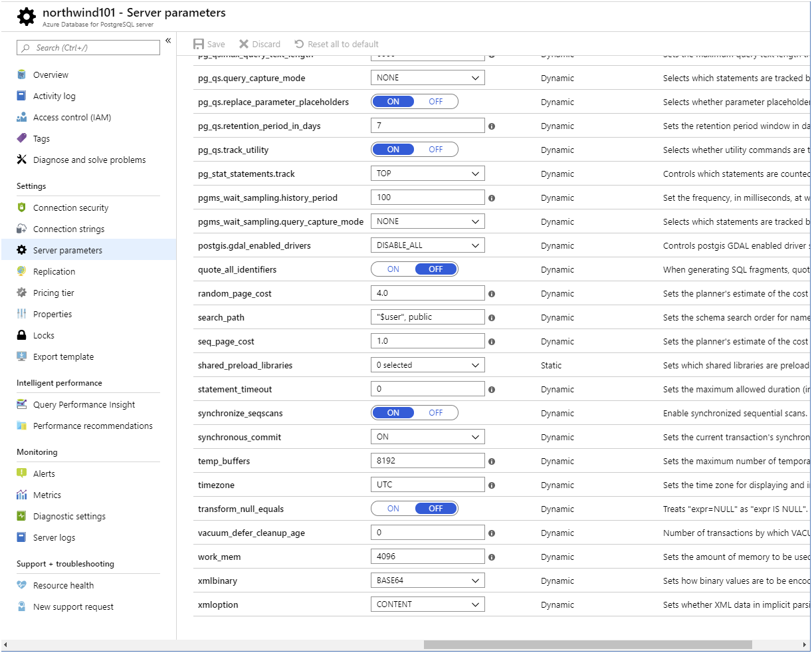812x653 pixels.
Task: Open Activity log label in sidebar
Action: [x=54, y=96]
